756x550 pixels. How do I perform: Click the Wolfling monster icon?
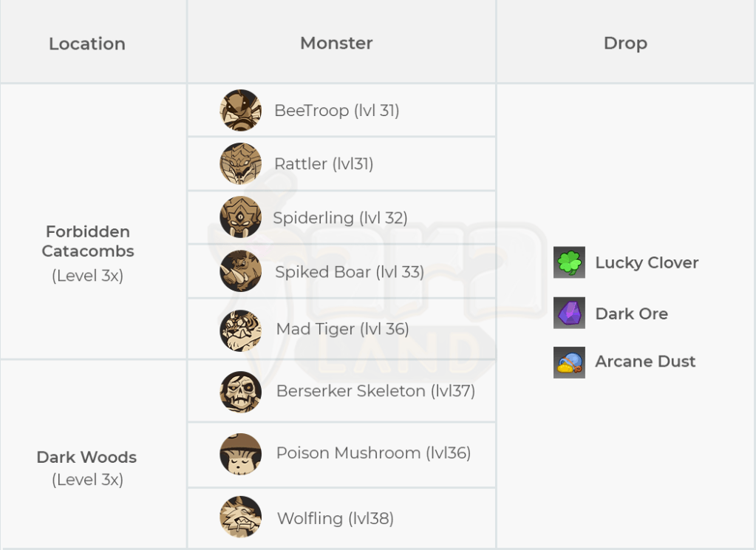pos(240,517)
